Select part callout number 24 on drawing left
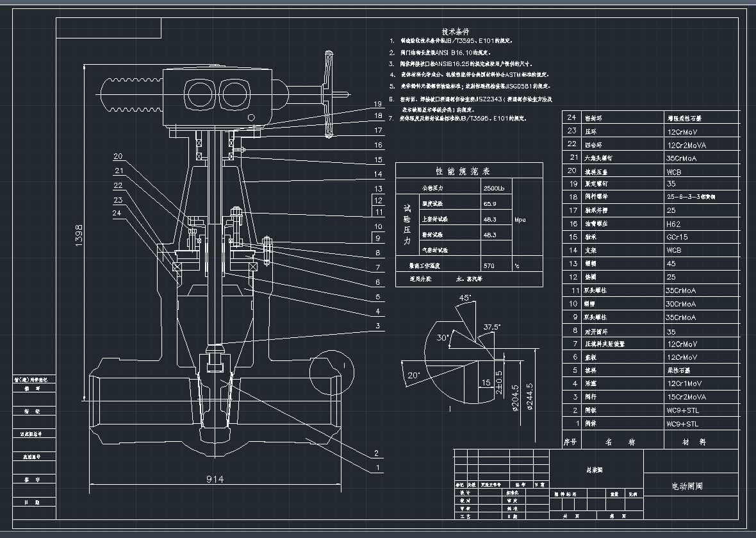This screenshot has width=756, height=538. click(117, 212)
